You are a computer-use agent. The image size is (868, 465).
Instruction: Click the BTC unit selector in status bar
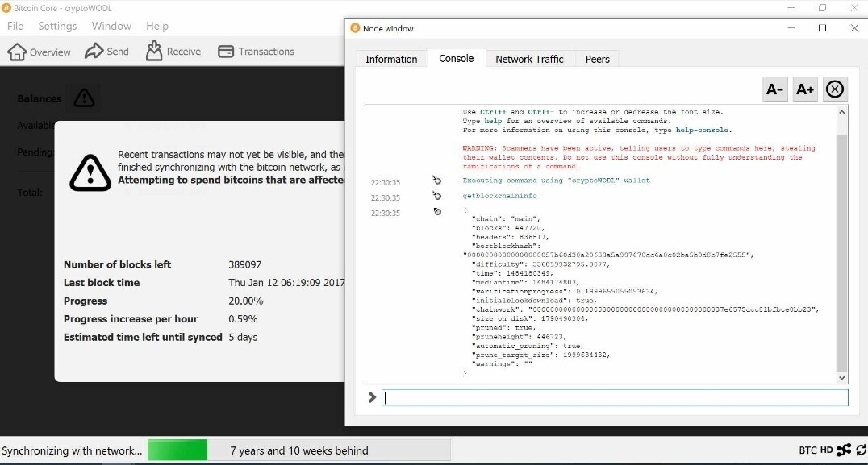(x=807, y=450)
